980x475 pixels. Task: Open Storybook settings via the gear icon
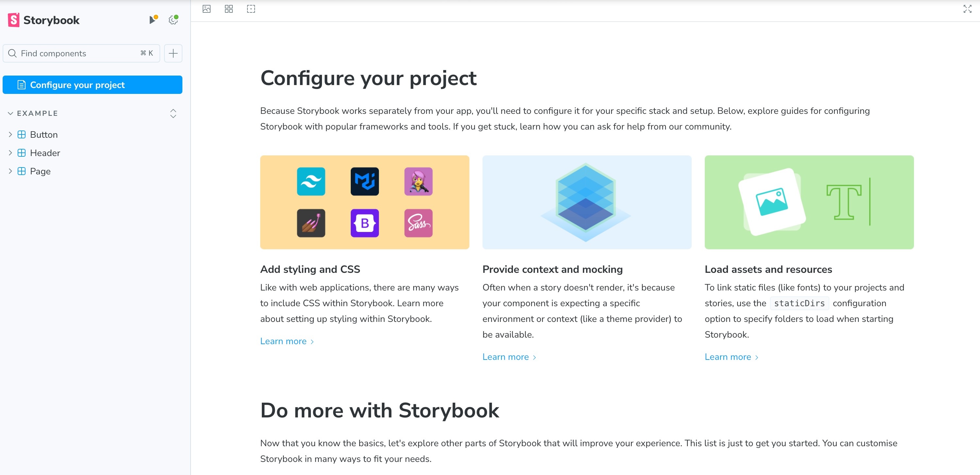click(173, 20)
